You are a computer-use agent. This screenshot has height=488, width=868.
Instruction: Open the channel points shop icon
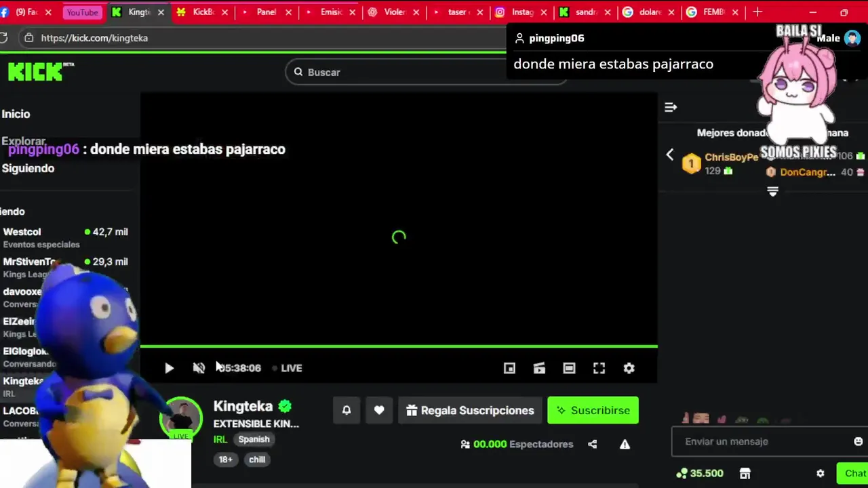click(x=745, y=473)
